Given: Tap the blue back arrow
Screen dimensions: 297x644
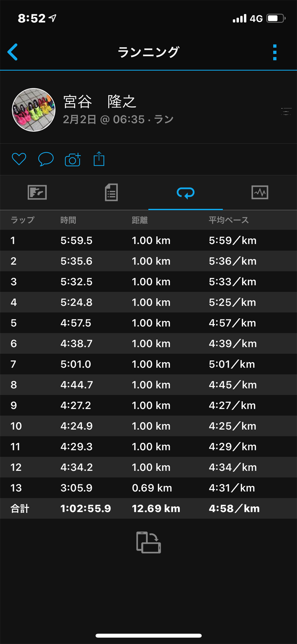Looking at the screenshot, I should [x=13, y=52].
